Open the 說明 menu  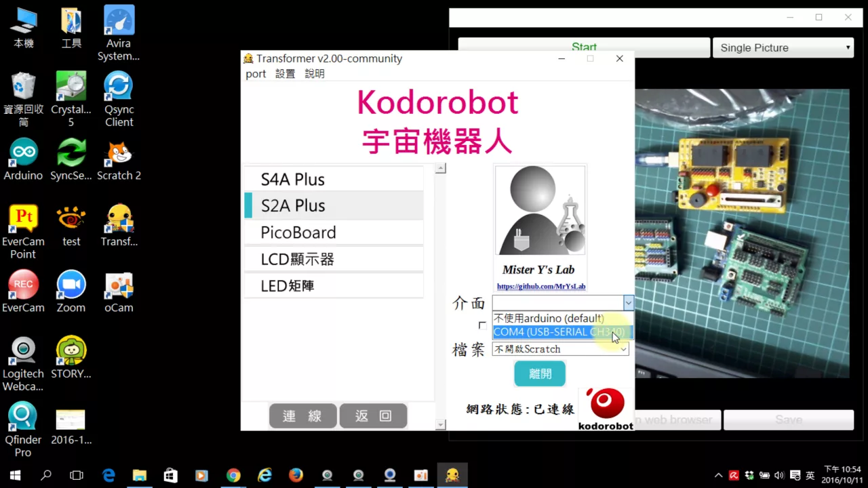click(x=315, y=74)
